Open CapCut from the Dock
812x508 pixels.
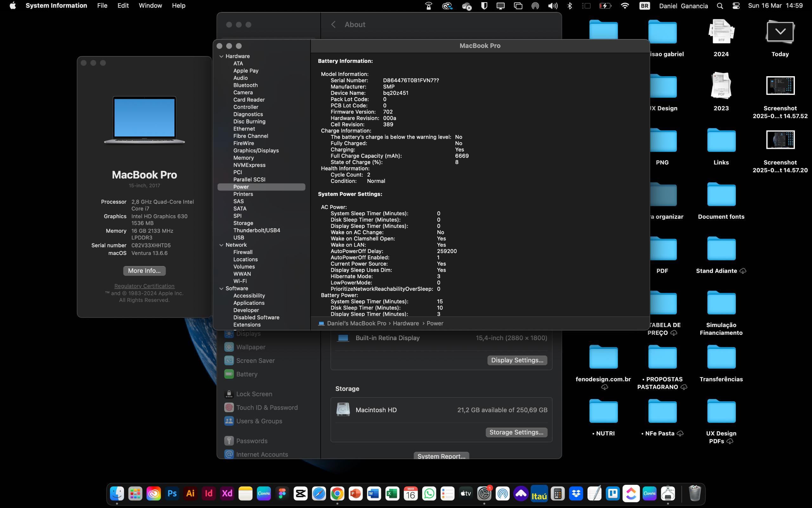[x=300, y=493]
